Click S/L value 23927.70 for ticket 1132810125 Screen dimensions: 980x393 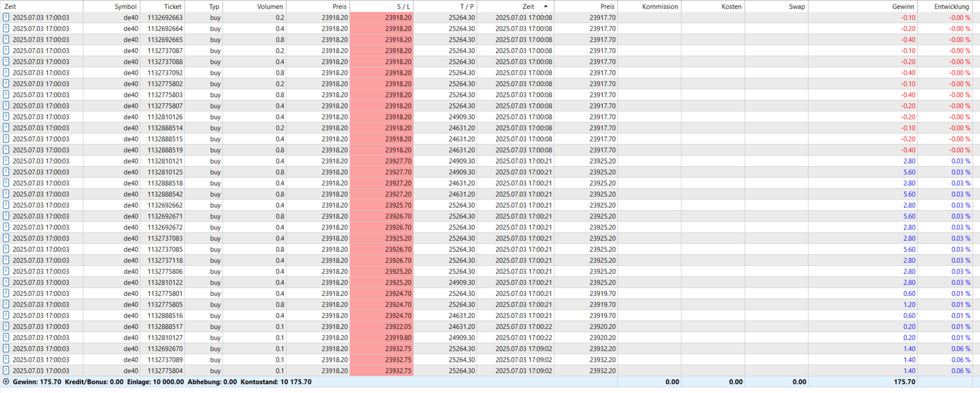(398, 172)
